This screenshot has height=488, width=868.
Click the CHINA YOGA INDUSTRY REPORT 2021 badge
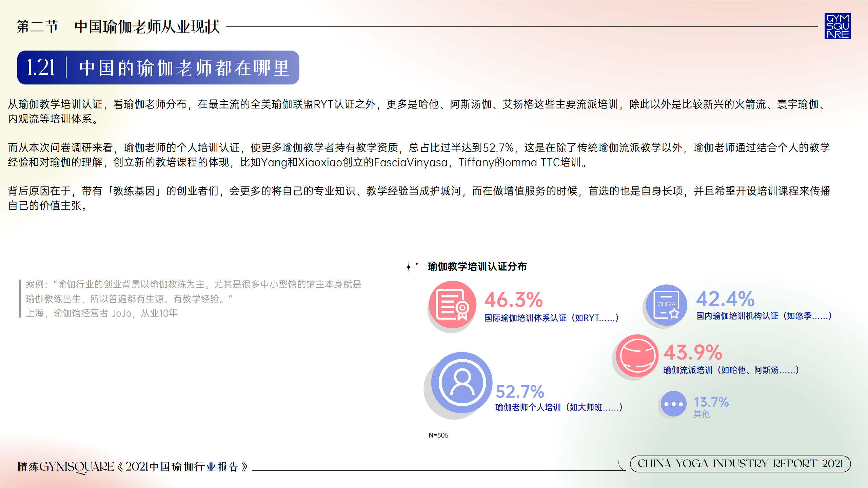click(740, 464)
